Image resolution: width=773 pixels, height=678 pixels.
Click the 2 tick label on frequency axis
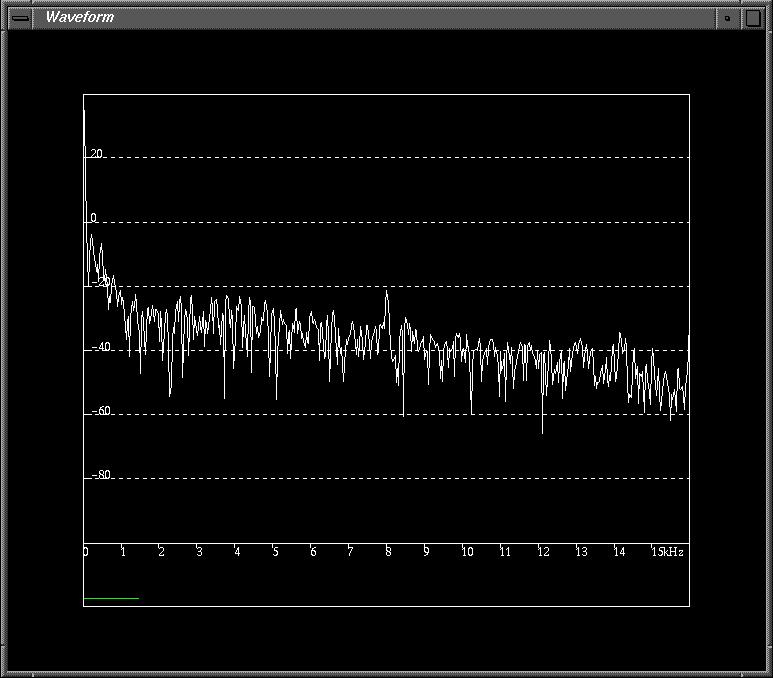coord(161,552)
